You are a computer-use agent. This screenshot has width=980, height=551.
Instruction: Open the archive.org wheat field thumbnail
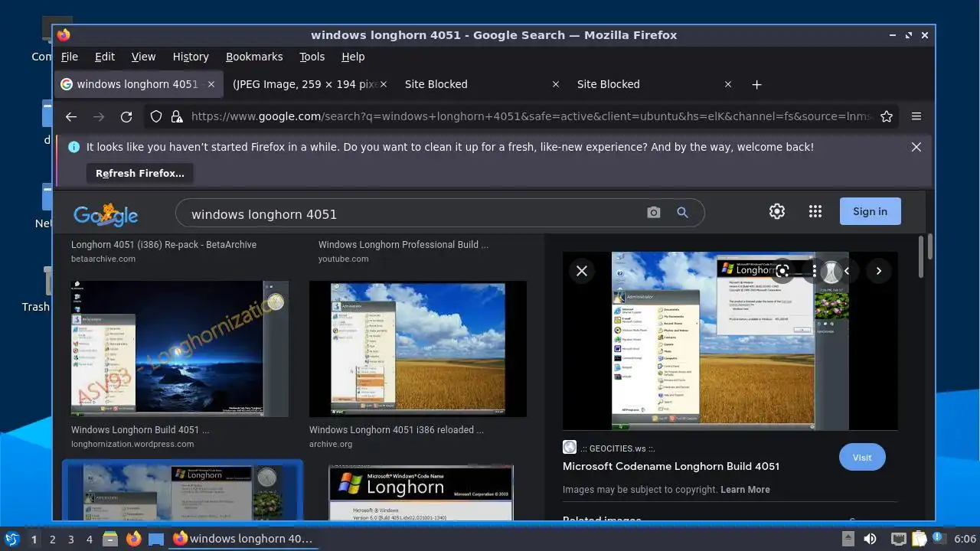coord(418,349)
